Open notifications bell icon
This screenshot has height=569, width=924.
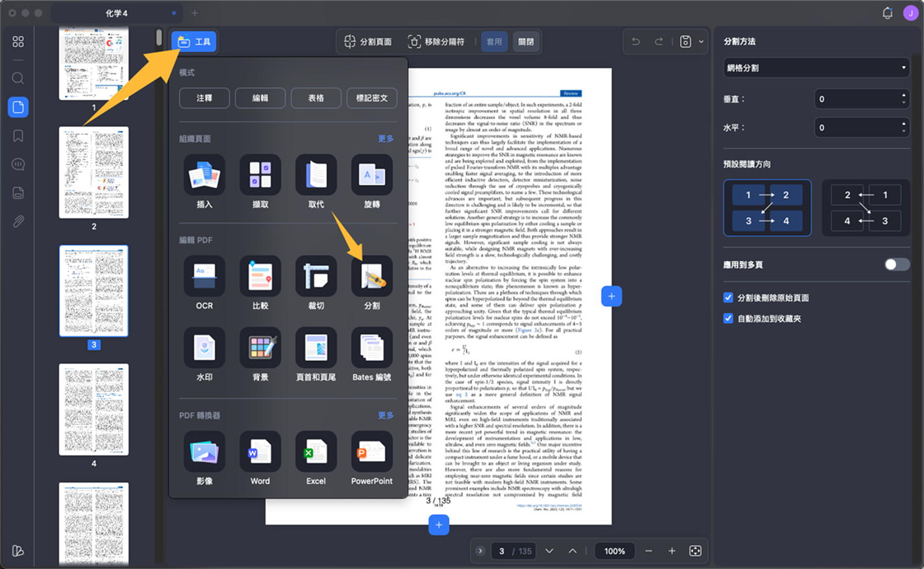[887, 13]
